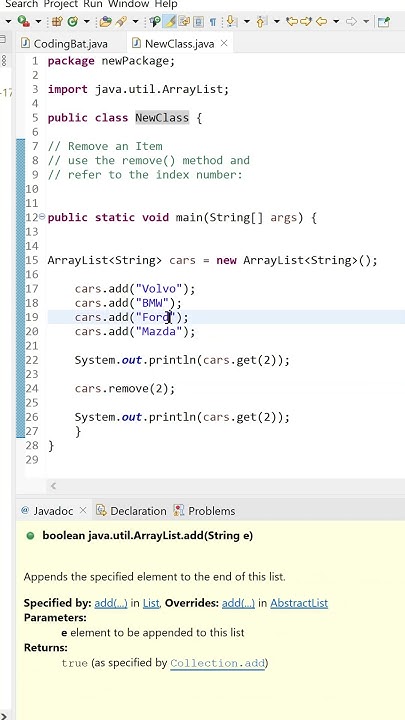Open the Next Annotation dropdown arrow
Screen dimensions: 405x720
coord(247,21)
